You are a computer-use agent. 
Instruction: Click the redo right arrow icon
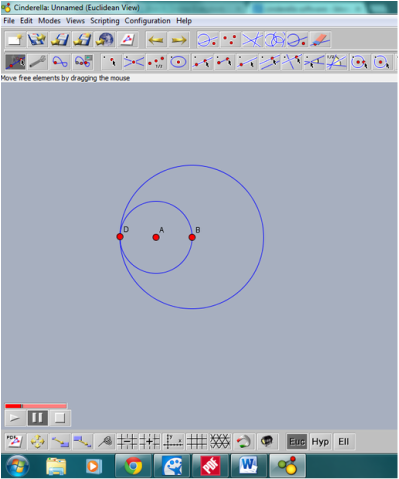click(x=179, y=40)
